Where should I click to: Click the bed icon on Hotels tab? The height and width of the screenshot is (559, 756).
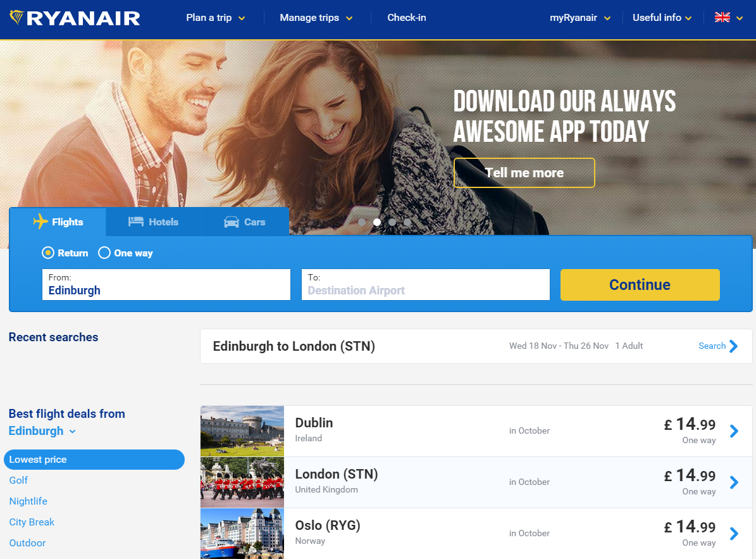pyautogui.click(x=136, y=222)
